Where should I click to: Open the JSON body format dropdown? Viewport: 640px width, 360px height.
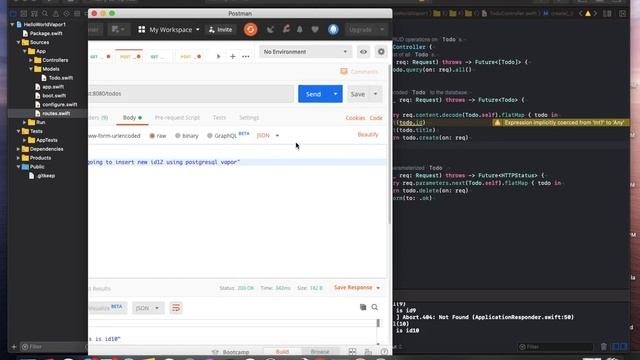point(268,136)
